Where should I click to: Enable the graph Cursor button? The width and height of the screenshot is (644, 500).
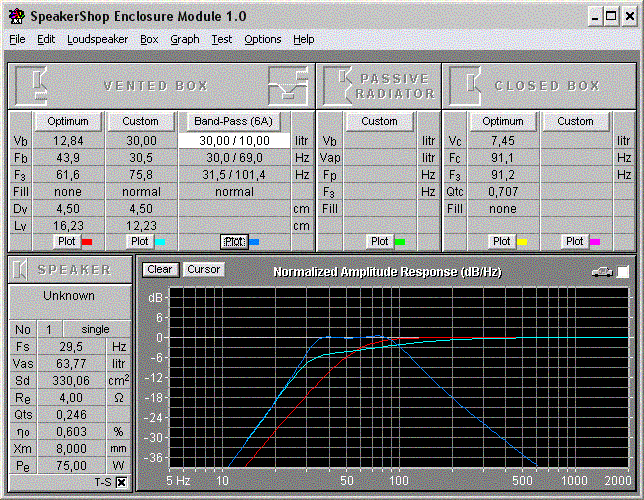pyautogui.click(x=203, y=270)
